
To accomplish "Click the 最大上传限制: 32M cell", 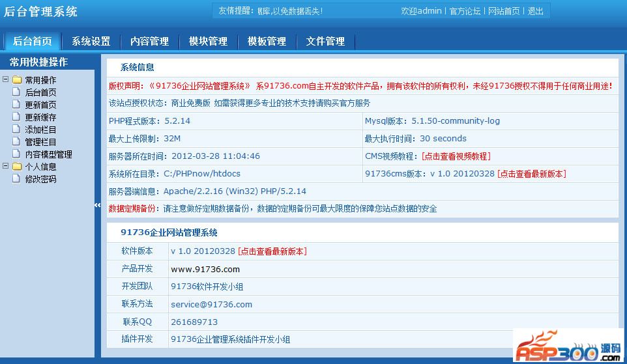I will point(235,138).
